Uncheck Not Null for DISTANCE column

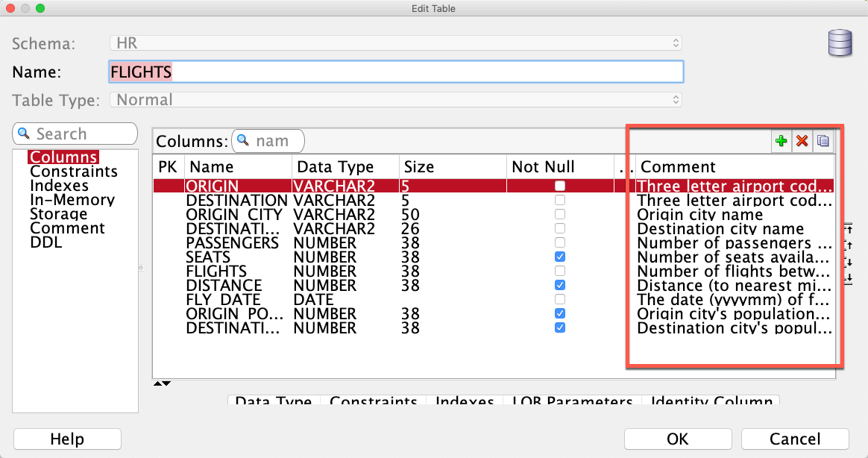(x=560, y=285)
